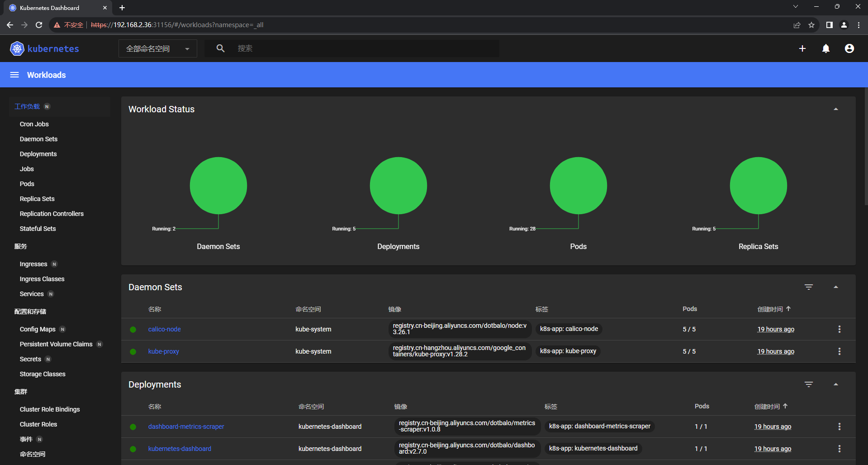The image size is (868, 465).
Task: Open Storage Classes in sidebar
Action: [x=43, y=374]
